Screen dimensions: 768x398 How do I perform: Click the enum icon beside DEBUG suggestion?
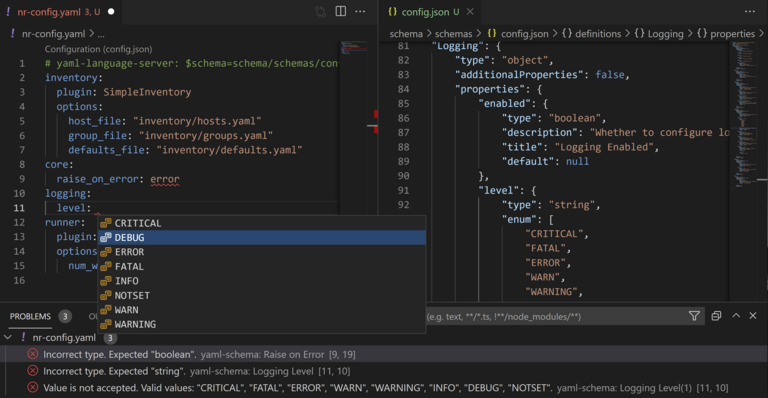[106, 237]
